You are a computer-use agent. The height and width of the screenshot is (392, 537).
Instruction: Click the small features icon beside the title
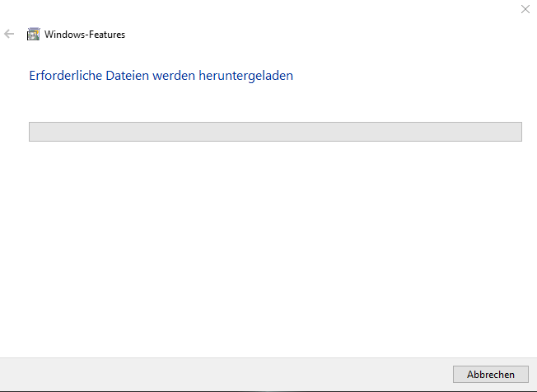(x=33, y=35)
